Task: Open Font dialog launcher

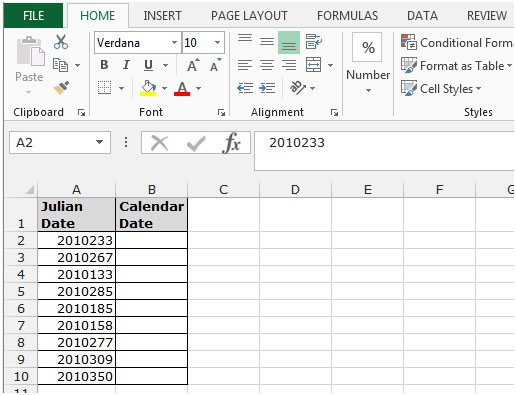Action: pyautogui.click(x=221, y=113)
